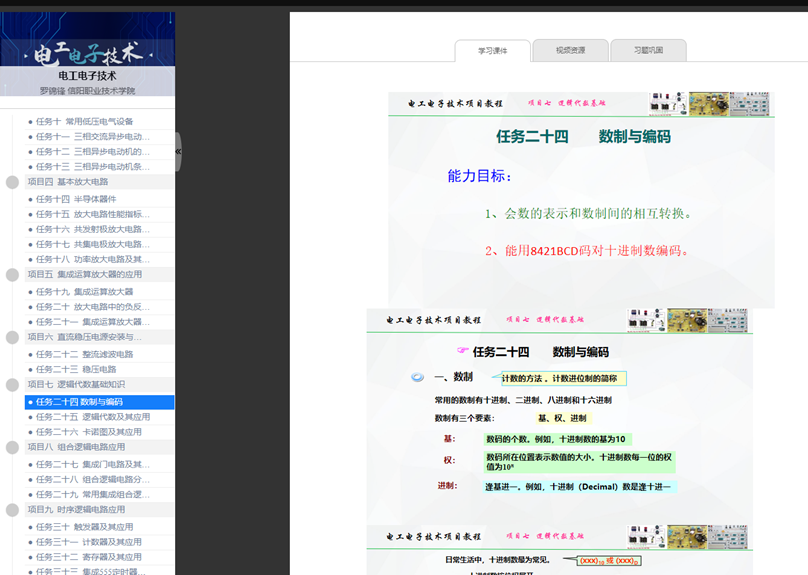Click the circle marker beside 项目四 基本放大电路
The height and width of the screenshot is (575, 808).
point(13,182)
